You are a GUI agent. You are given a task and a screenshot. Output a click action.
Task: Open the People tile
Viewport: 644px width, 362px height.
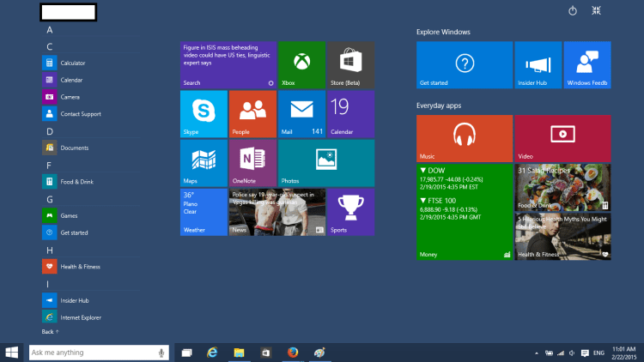click(252, 114)
